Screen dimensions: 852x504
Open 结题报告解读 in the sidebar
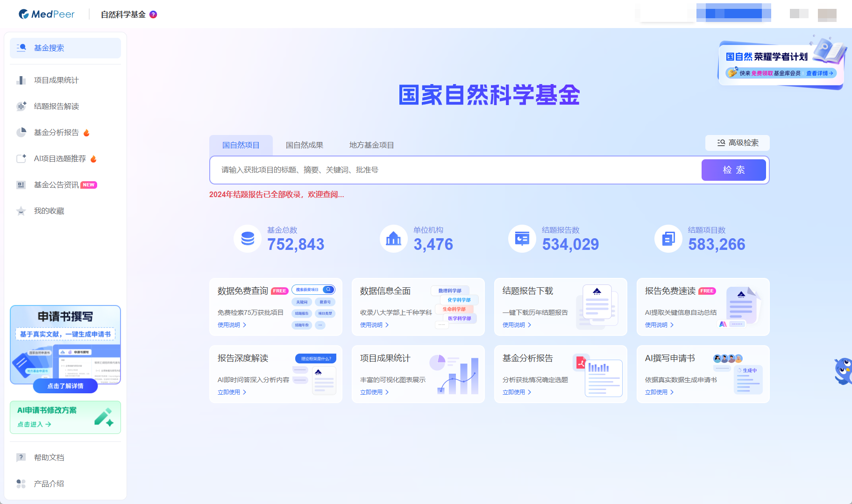point(56,106)
